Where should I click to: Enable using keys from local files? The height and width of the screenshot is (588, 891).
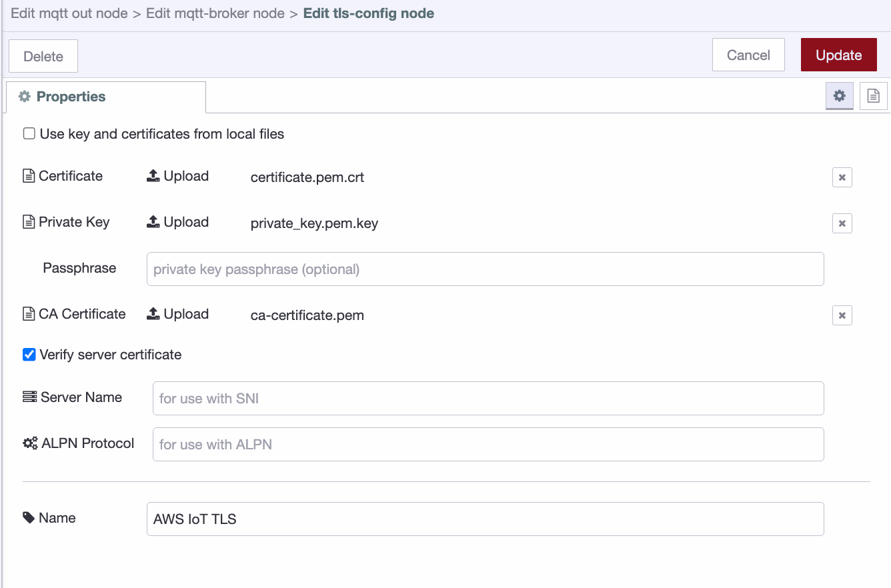point(29,133)
